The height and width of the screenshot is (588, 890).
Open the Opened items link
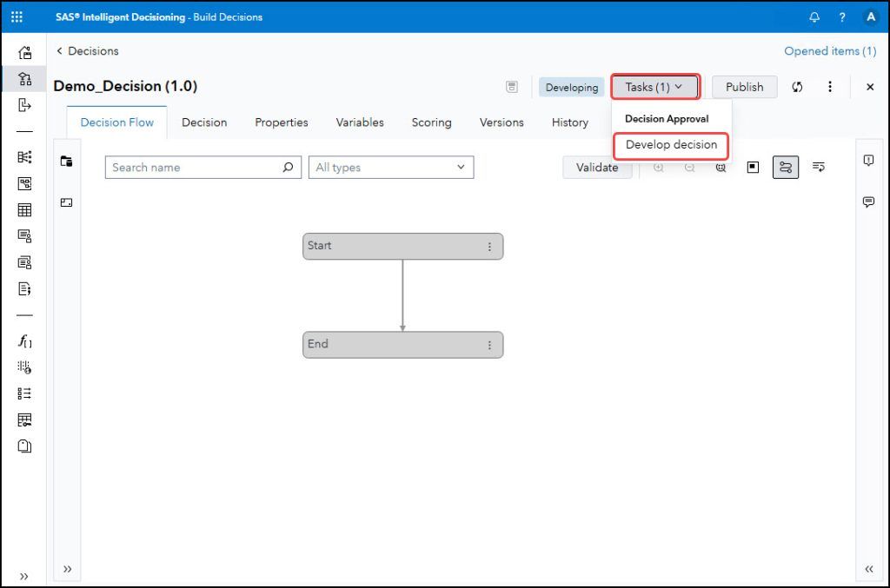tap(829, 50)
